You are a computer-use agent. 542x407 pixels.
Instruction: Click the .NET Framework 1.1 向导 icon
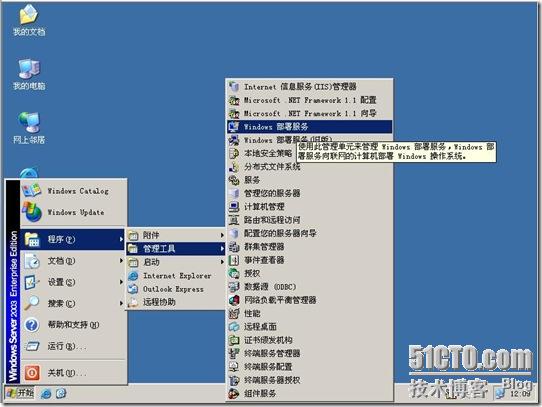pos(234,113)
